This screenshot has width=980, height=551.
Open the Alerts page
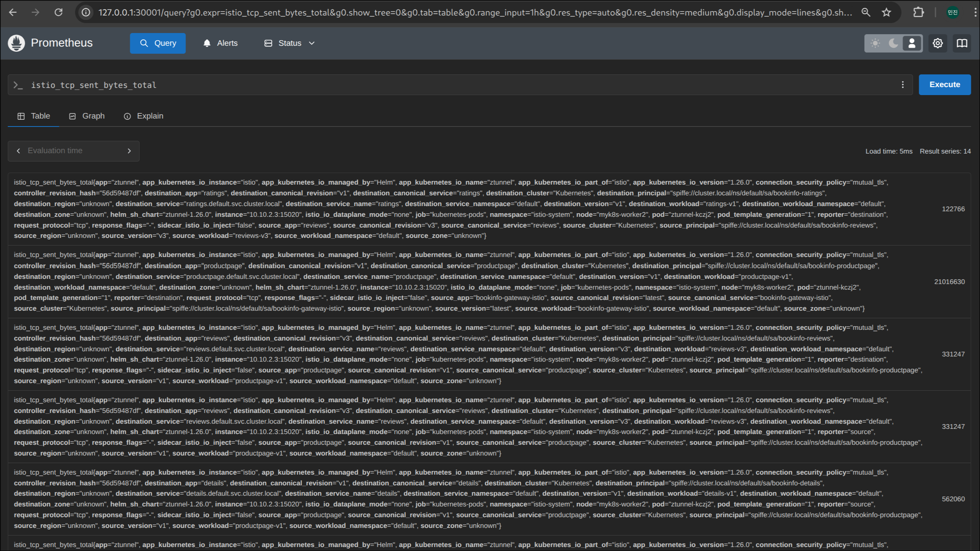[220, 43]
